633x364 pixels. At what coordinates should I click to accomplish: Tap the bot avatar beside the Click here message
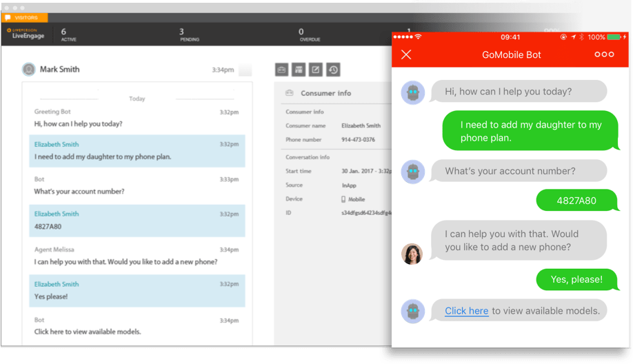[412, 312]
